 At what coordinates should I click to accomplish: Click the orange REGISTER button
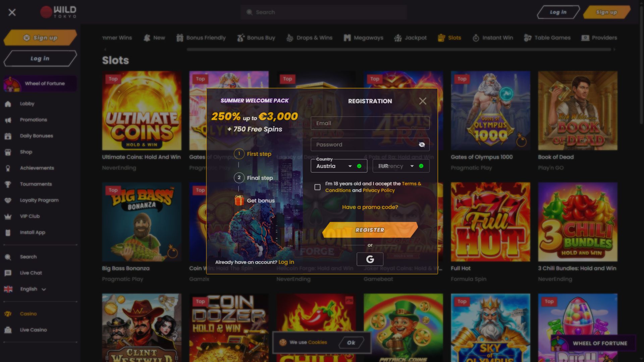[x=370, y=230]
